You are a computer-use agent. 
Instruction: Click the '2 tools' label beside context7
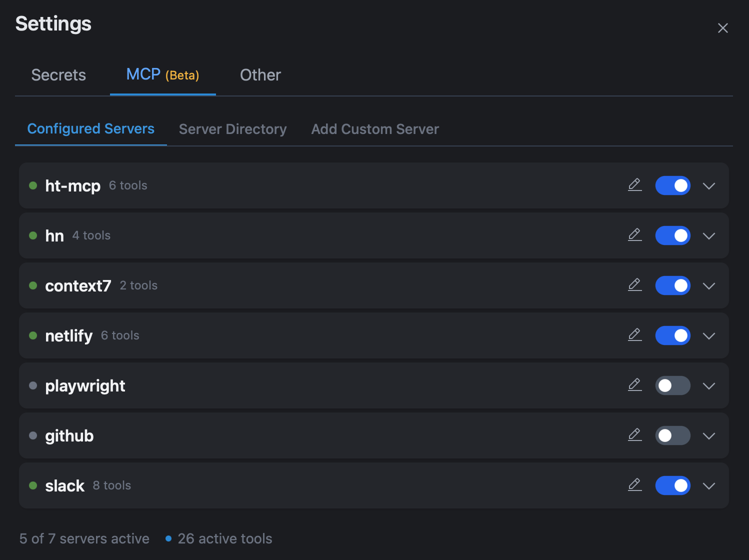pyautogui.click(x=138, y=285)
